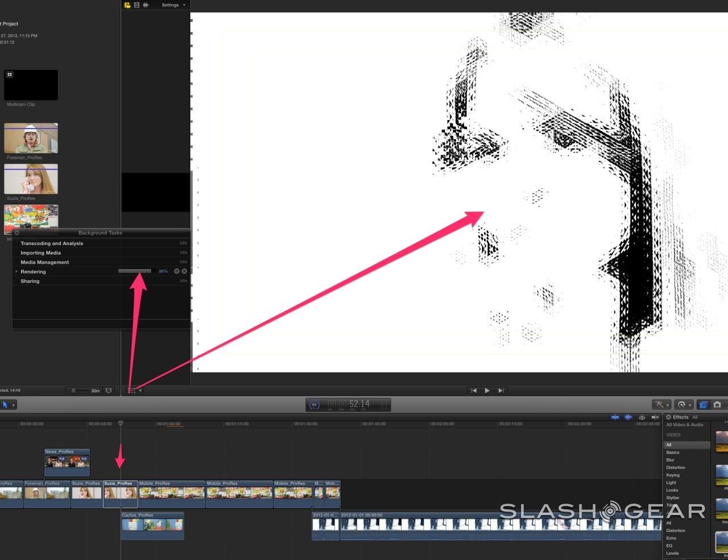Toggle audio skimming in the timeline

coord(628,417)
